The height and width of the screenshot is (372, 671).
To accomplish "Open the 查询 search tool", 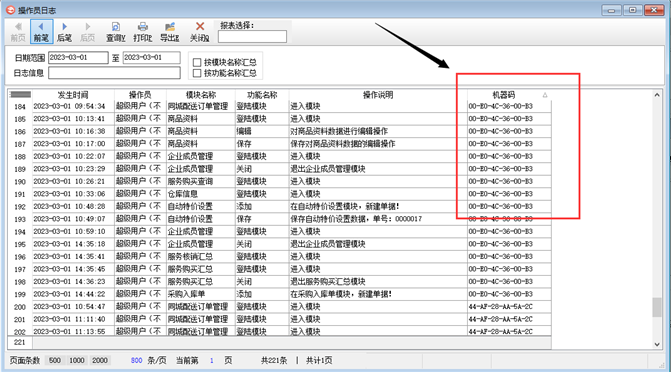I will point(116,32).
